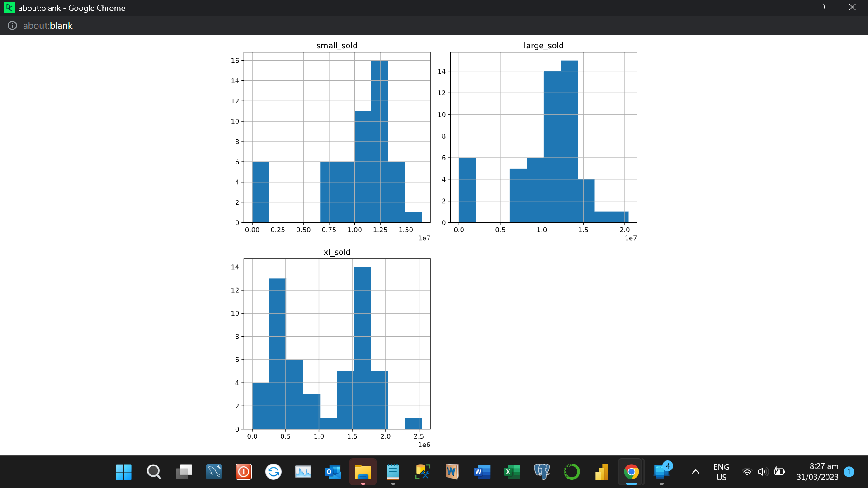This screenshot has height=488, width=868.
Task: Open Task View from the taskbar
Action: click(x=184, y=472)
